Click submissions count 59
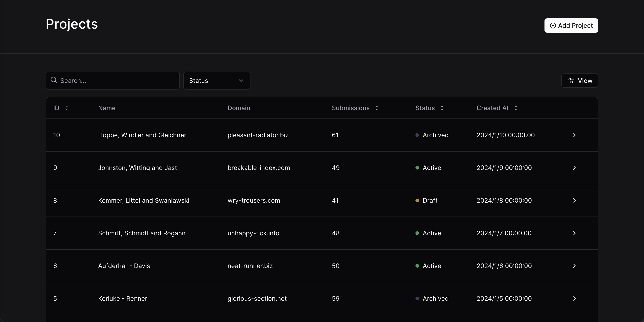This screenshot has height=322, width=644. (335, 298)
